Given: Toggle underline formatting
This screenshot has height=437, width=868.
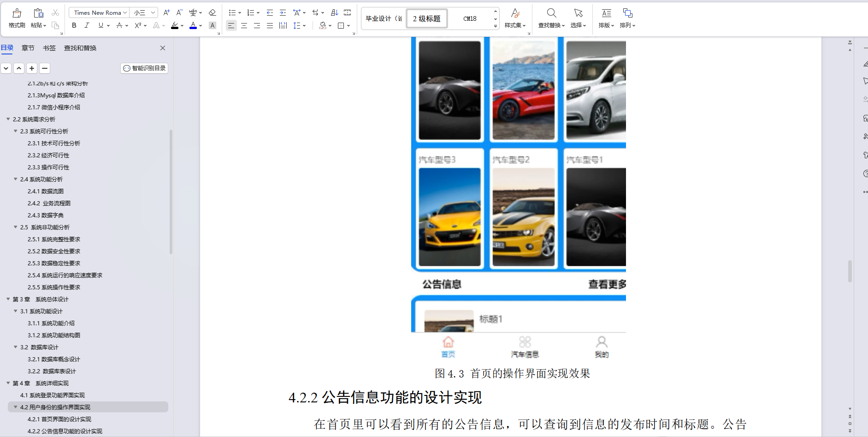Looking at the screenshot, I should tap(100, 25).
